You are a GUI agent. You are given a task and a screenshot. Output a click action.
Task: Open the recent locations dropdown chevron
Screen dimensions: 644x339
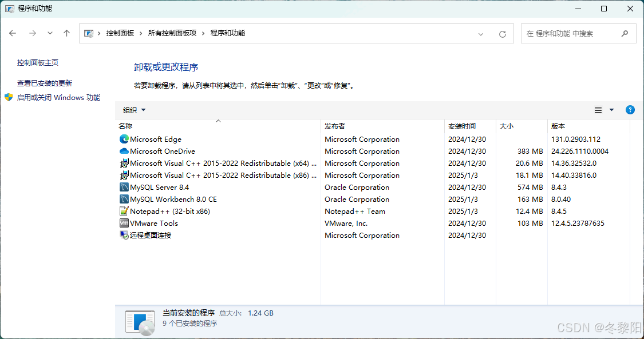[x=50, y=33]
